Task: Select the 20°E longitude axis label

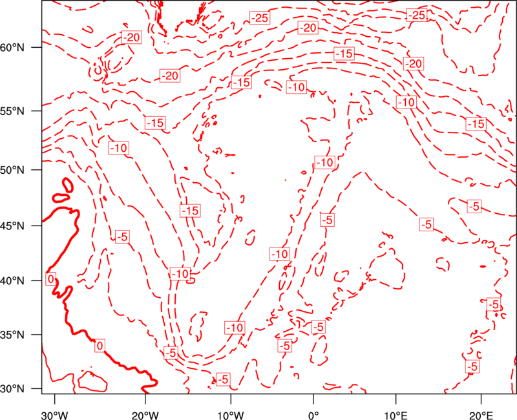Action: (481, 415)
